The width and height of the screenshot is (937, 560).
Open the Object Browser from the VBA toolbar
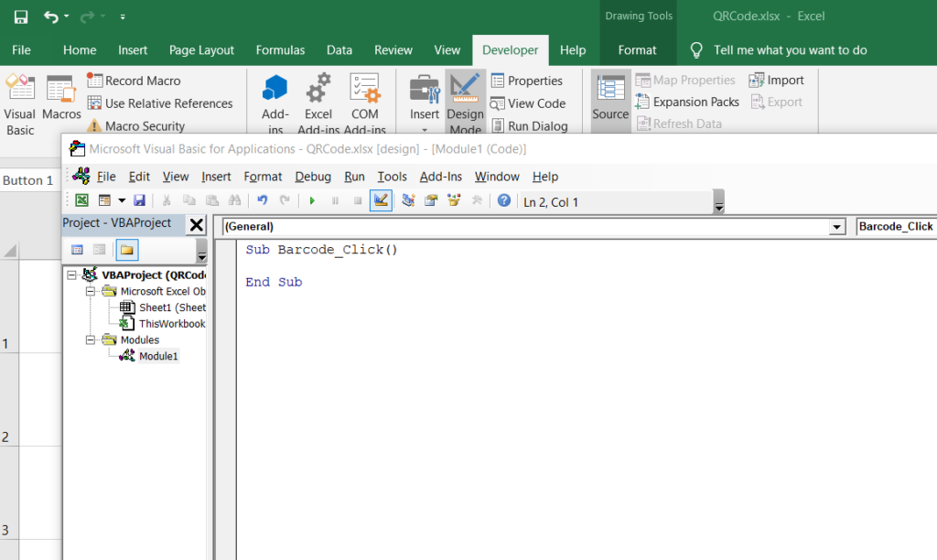[x=452, y=199]
